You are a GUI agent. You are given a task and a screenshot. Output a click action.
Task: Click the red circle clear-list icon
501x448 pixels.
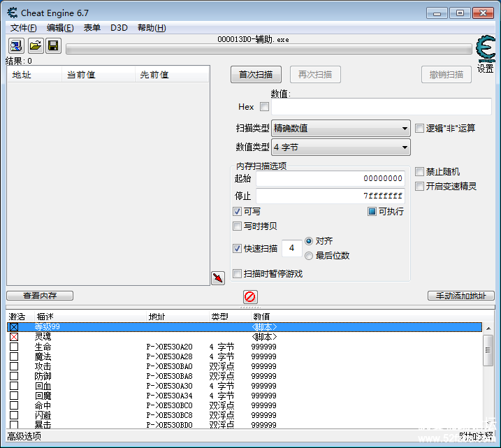point(250,296)
